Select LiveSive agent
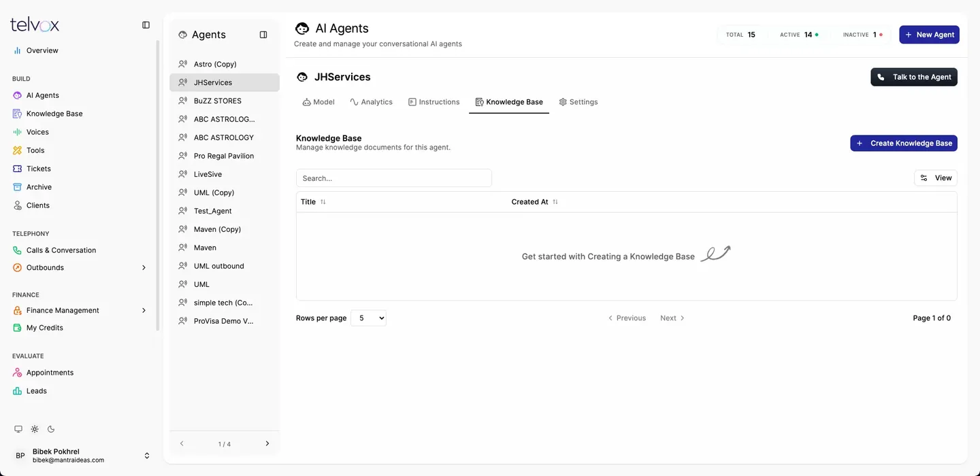 click(x=225, y=174)
